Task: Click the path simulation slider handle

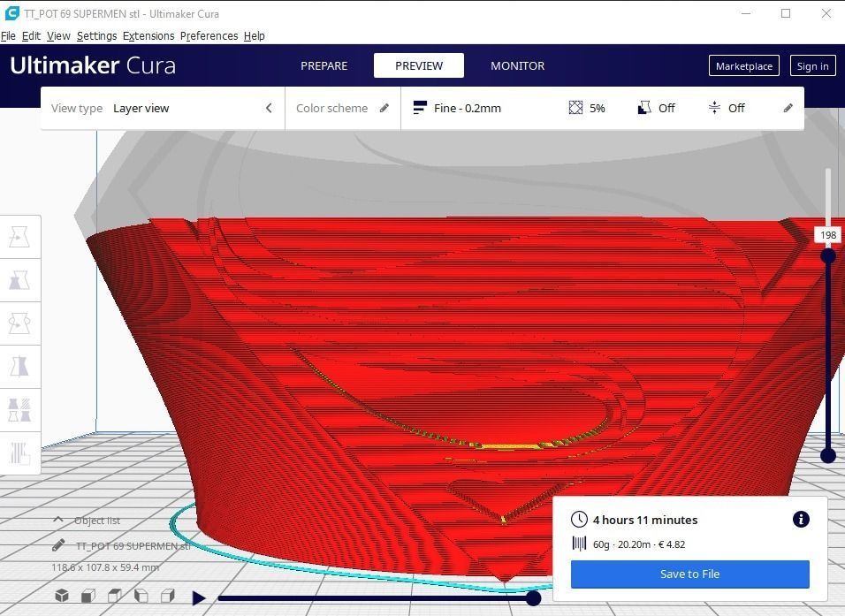Action: 533,597
